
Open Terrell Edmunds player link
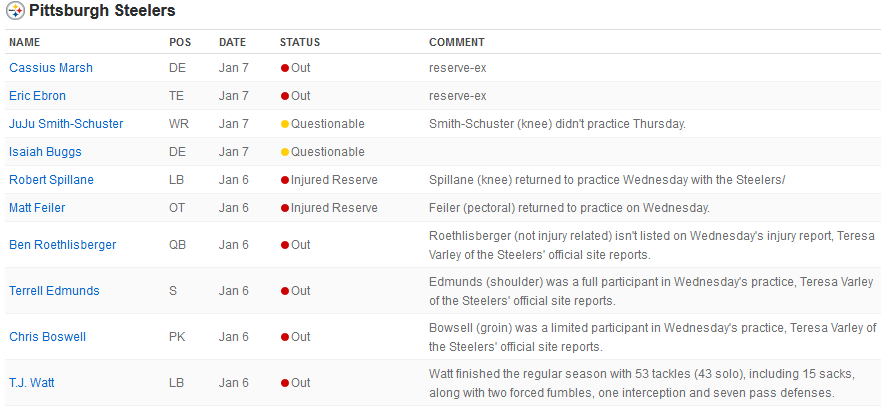coord(54,291)
